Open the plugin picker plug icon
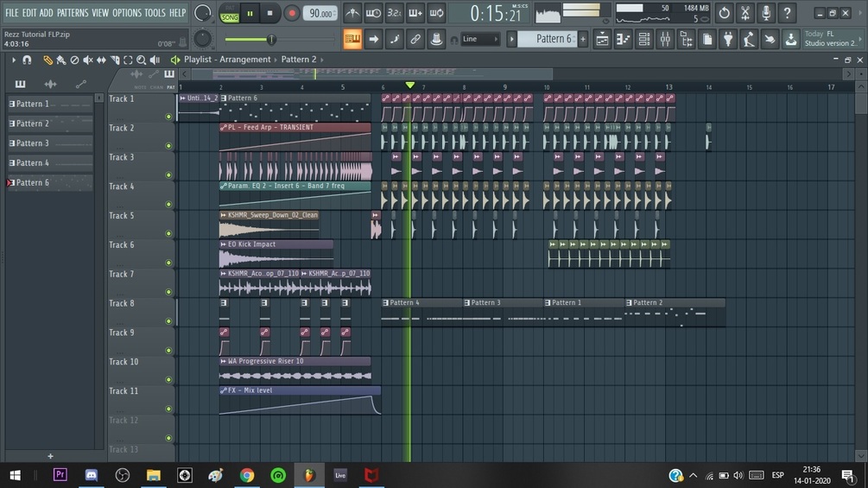868x488 pixels. tap(728, 39)
